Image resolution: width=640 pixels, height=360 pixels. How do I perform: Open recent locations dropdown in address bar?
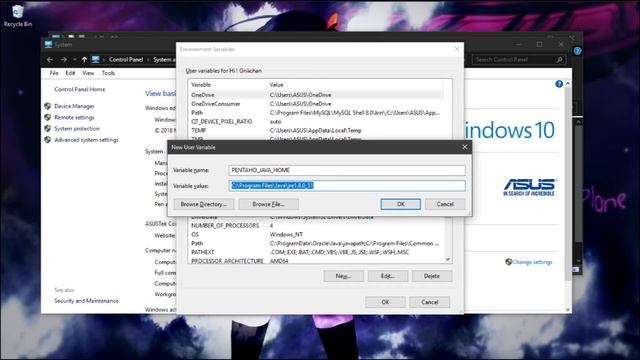[74, 60]
